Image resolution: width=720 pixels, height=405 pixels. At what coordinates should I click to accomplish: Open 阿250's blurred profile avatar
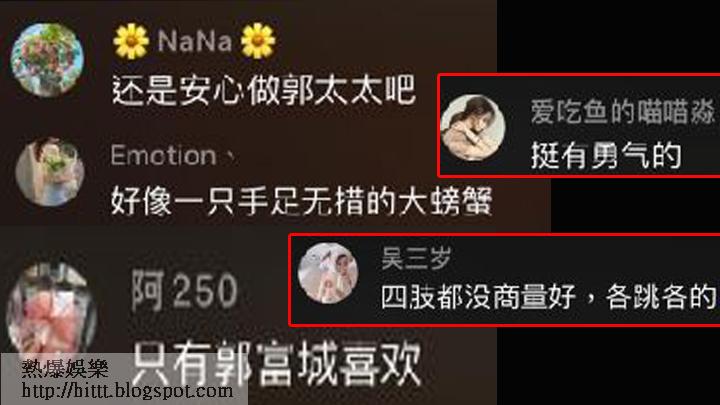pyautogui.click(x=52, y=312)
